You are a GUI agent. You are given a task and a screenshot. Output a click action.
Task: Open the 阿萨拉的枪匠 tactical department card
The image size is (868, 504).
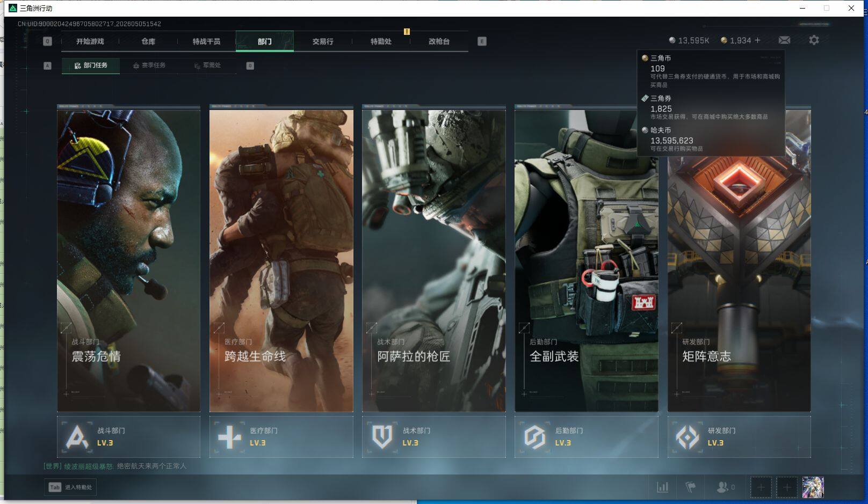(x=434, y=261)
